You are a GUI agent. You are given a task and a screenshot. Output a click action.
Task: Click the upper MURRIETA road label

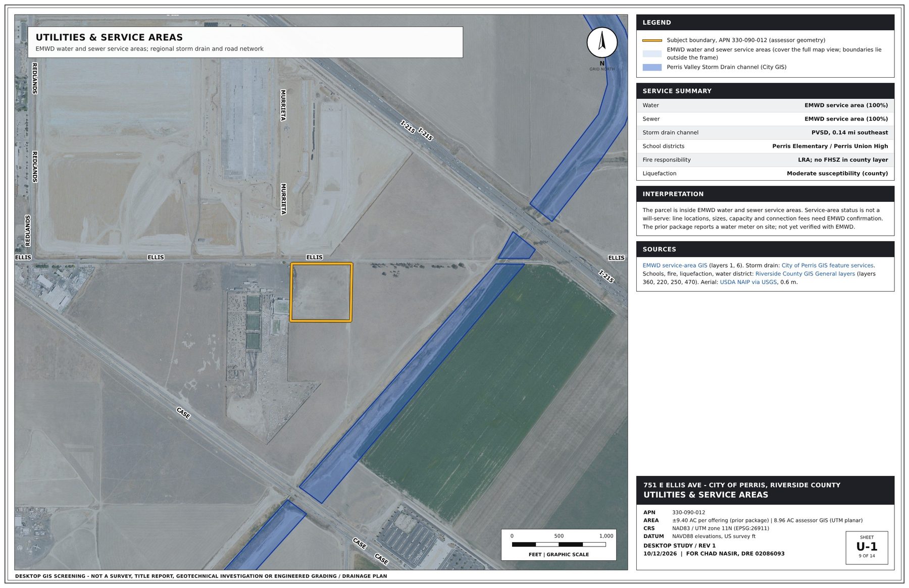(283, 105)
